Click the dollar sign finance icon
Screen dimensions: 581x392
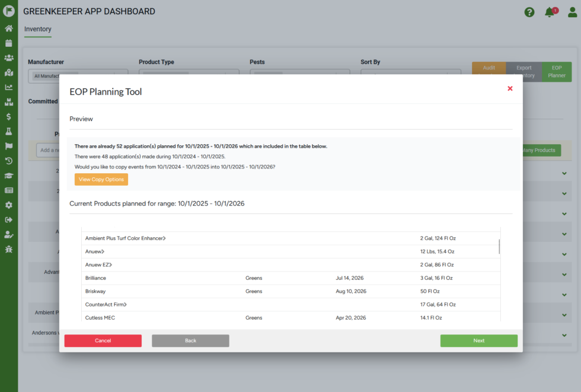coord(9,116)
